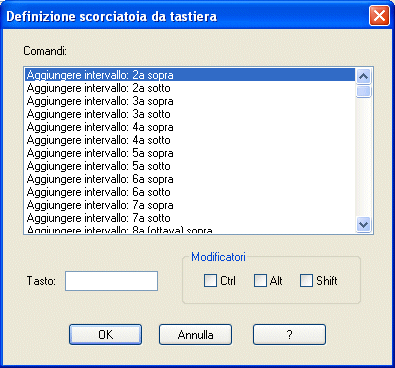Choose 'Aggiungere intervallo: 6a sotto'
This screenshot has height=368, width=395.
click(x=190, y=192)
